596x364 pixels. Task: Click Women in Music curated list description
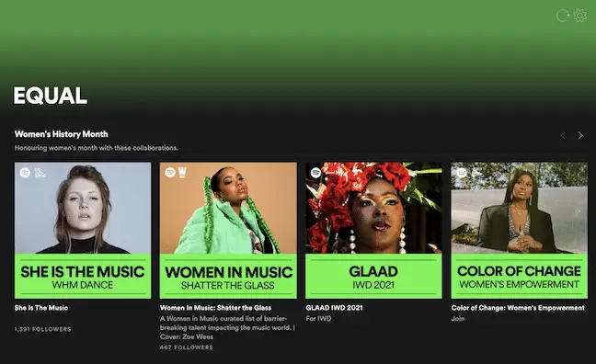tap(227, 327)
